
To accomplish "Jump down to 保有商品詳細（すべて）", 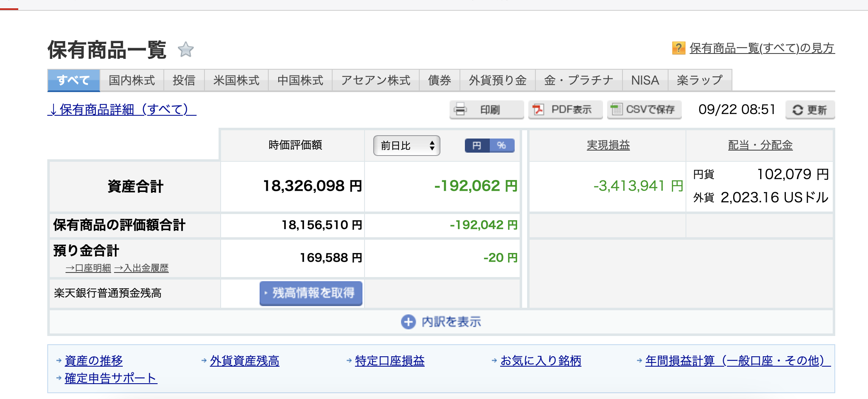I will [122, 109].
